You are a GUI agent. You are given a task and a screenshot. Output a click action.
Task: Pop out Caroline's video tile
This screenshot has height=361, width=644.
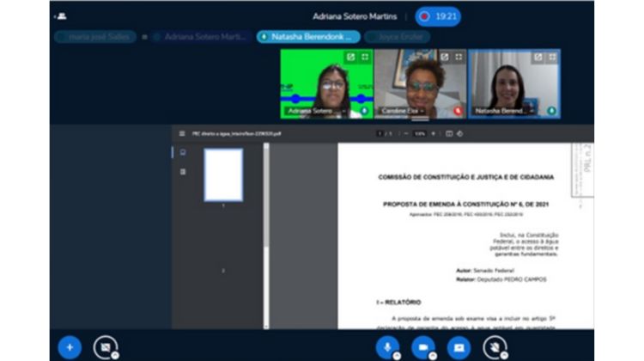coord(444,57)
